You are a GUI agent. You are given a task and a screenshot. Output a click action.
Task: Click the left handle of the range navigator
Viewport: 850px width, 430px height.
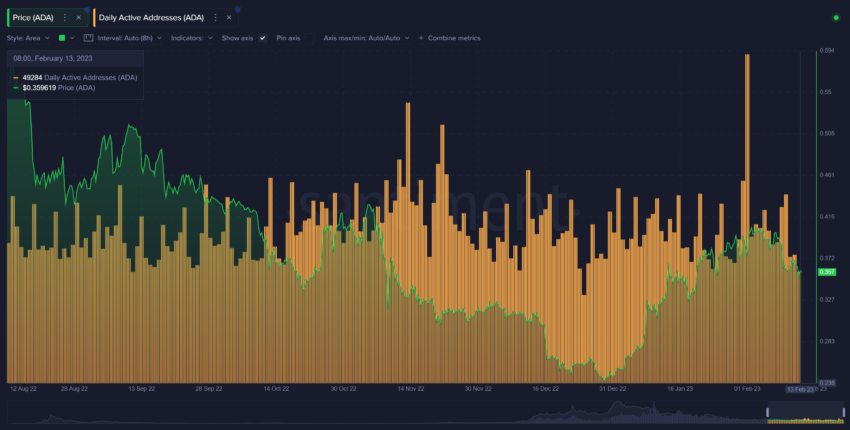768,410
